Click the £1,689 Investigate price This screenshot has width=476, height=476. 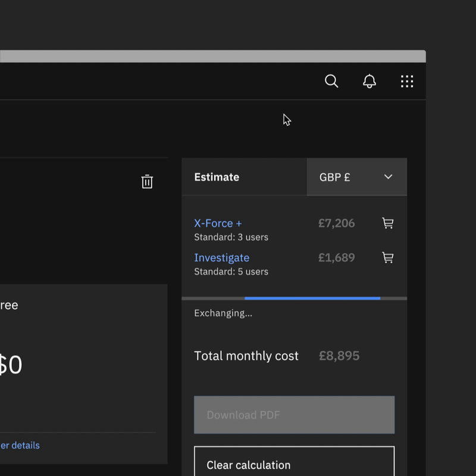coord(336,258)
